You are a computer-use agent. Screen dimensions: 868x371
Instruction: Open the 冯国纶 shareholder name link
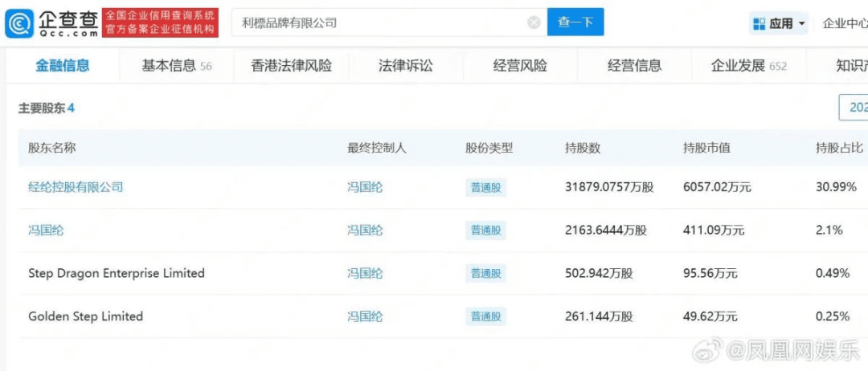[46, 230]
